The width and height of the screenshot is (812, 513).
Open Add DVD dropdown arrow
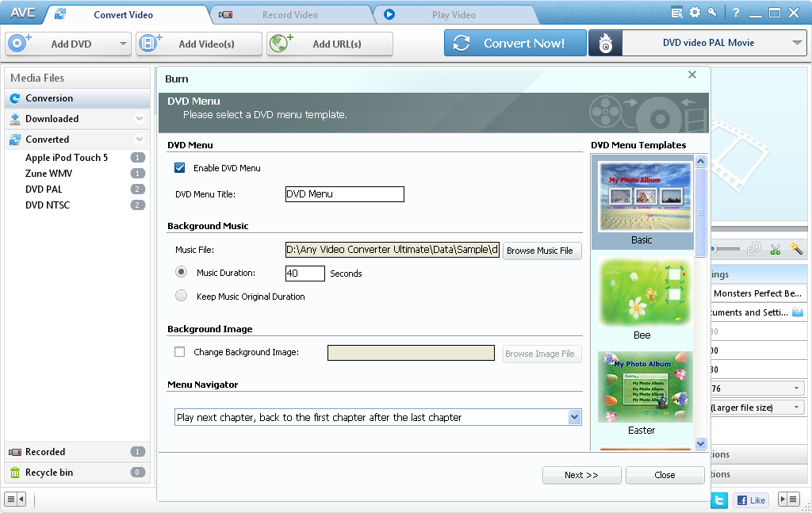(x=123, y=44)
